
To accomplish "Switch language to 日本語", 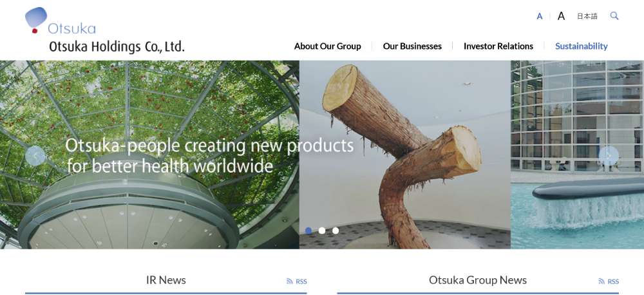I will coord(587,16).
